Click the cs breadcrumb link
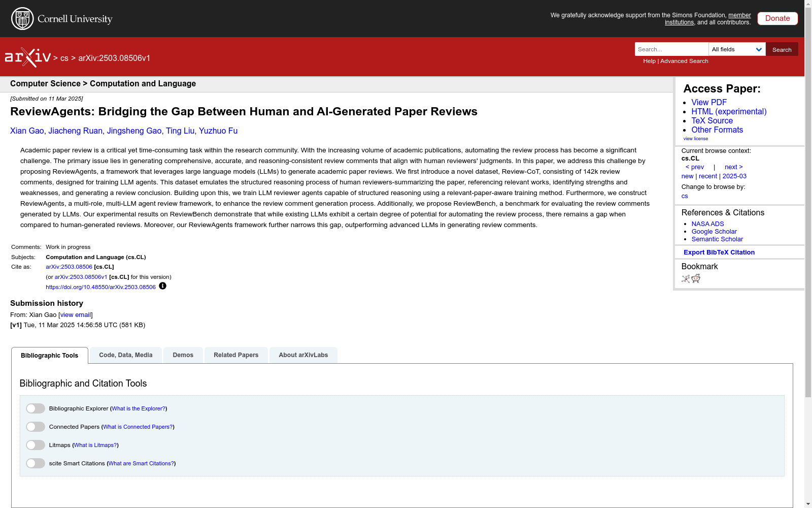812x508 pixels. 64,58
